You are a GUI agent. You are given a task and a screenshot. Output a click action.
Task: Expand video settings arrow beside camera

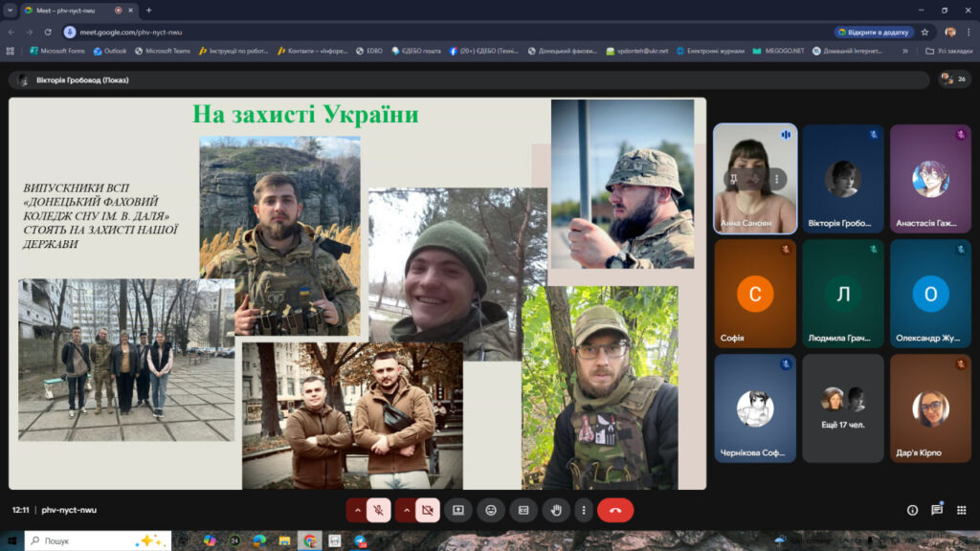[406, 510]
